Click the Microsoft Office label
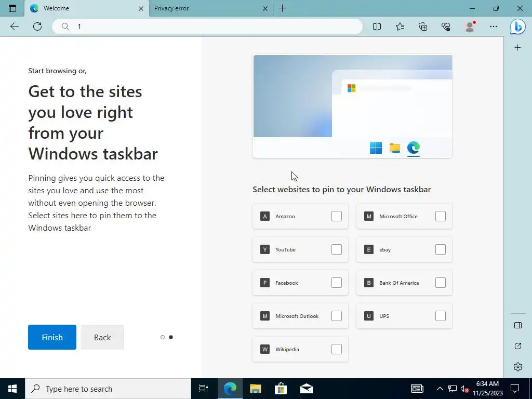 [398, 217]
